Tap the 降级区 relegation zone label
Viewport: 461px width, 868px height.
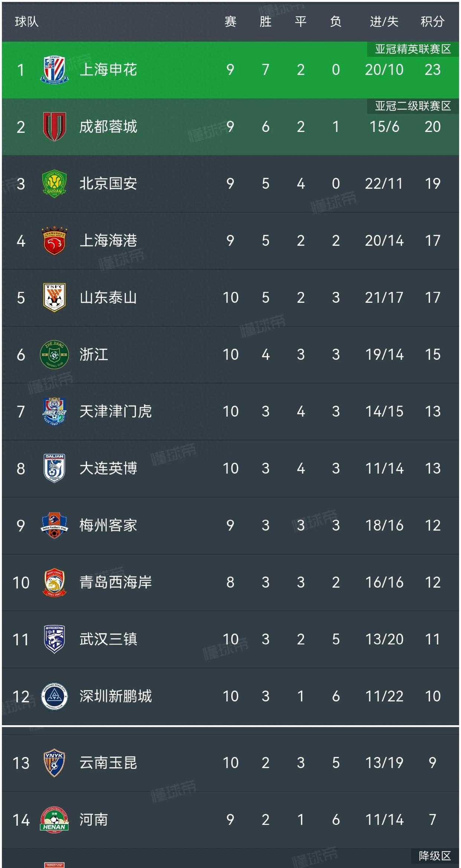tap(434, 856)
